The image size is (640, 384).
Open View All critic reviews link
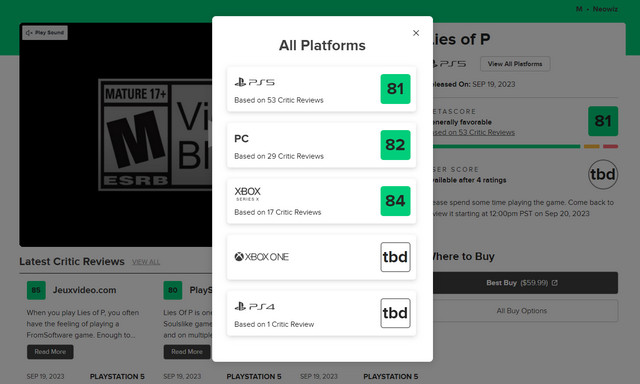coord(146,262)
